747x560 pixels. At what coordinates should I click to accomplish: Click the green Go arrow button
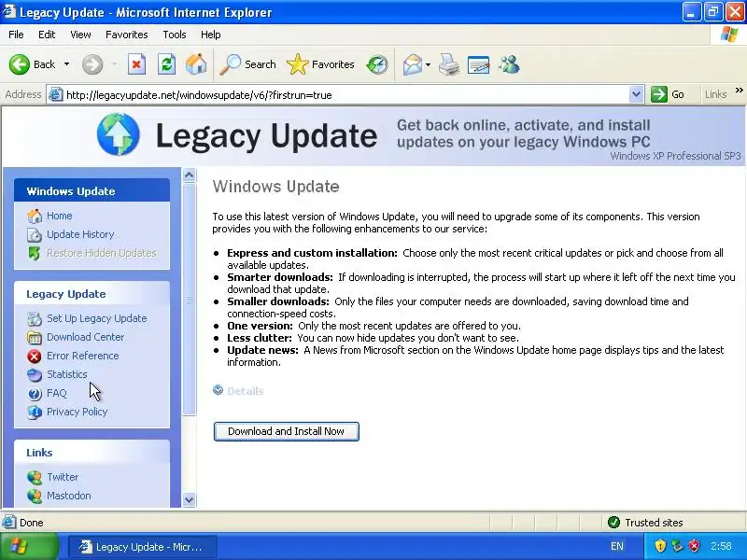(x=659, y=94)
